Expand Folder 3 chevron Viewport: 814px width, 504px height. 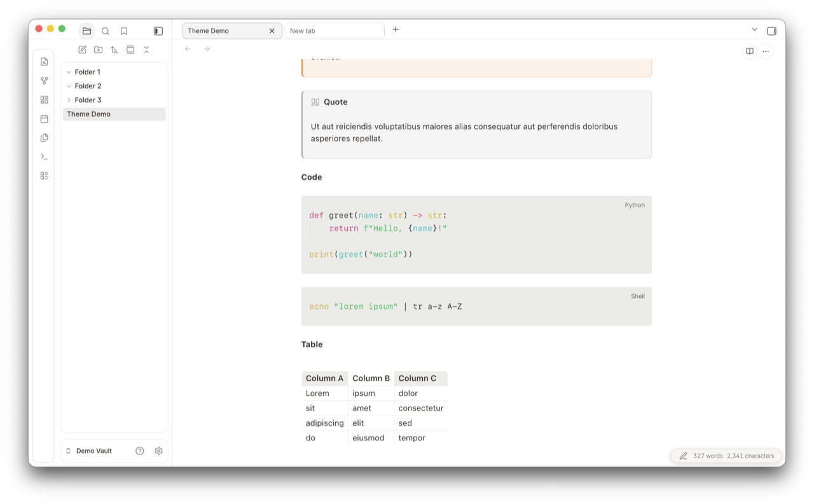tap(69, 100)
